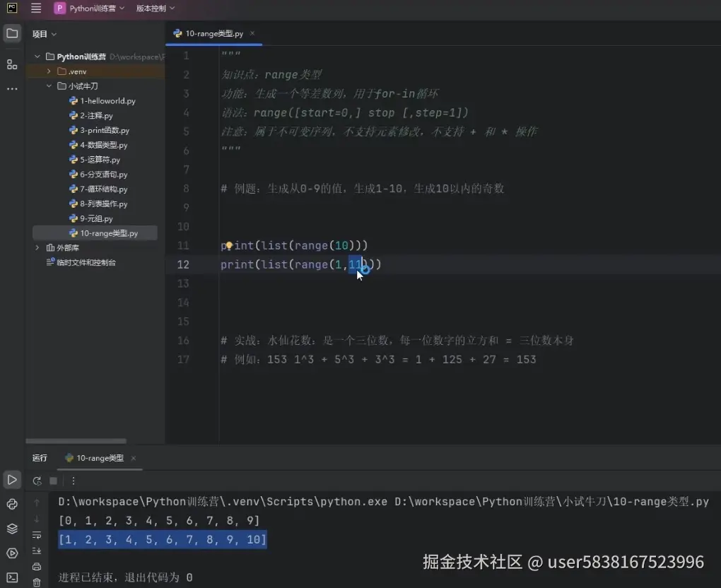
Task: Open 5-运算符.py file
Action: tap(95, 160)
